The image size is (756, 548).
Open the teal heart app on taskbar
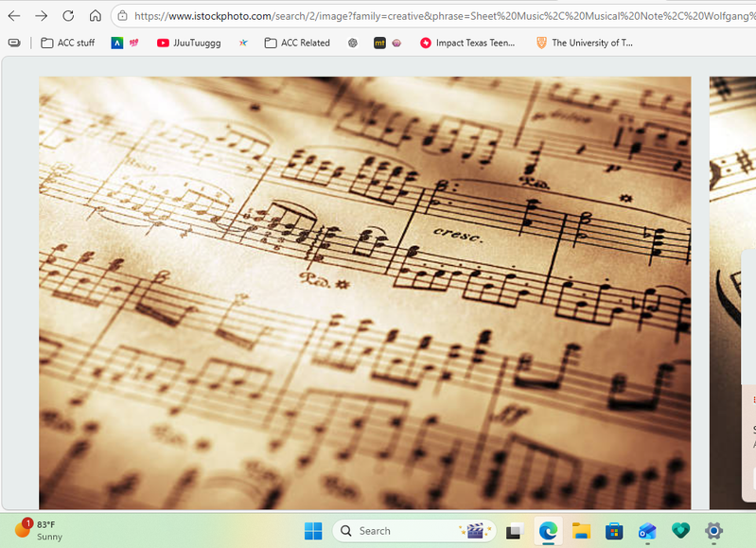[x=680, y=531]
